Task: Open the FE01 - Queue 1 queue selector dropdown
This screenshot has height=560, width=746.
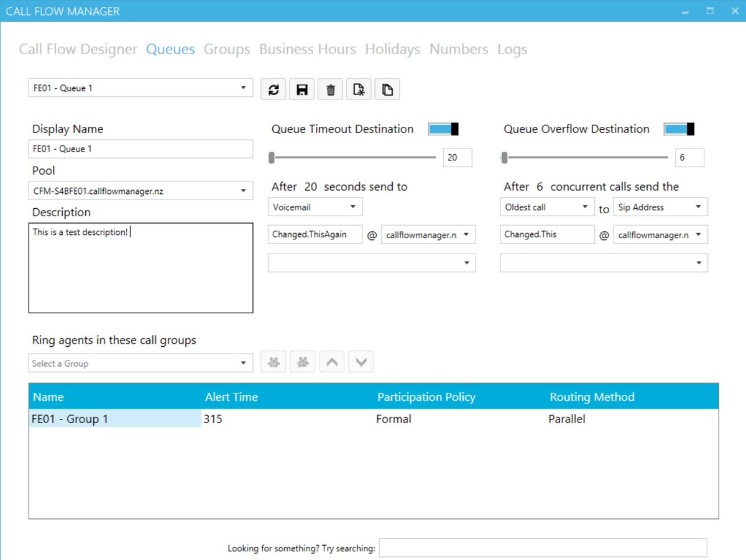Action: [x=141, y=88]
